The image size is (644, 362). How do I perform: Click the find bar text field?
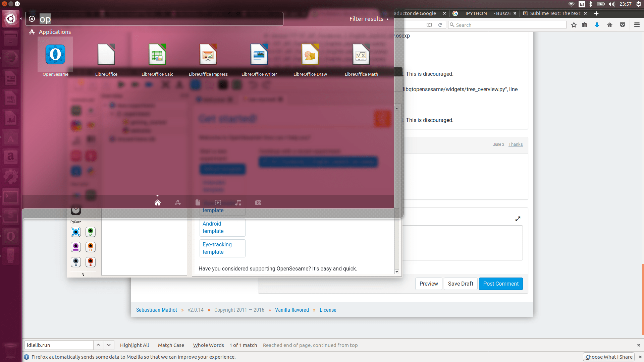[x=59, y=345]
